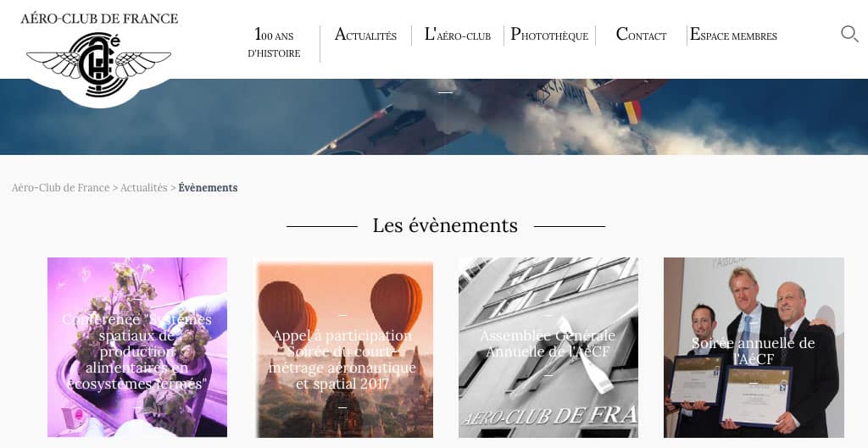The width and height of the screenshot is (868, 448).
Task: Click the Aéro-Club de France winged logo
Action: [x=99, y=64]
